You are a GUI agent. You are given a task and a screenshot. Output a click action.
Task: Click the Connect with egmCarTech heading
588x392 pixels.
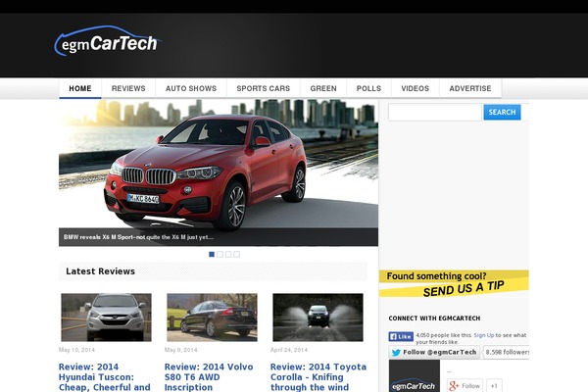point(434,318)
